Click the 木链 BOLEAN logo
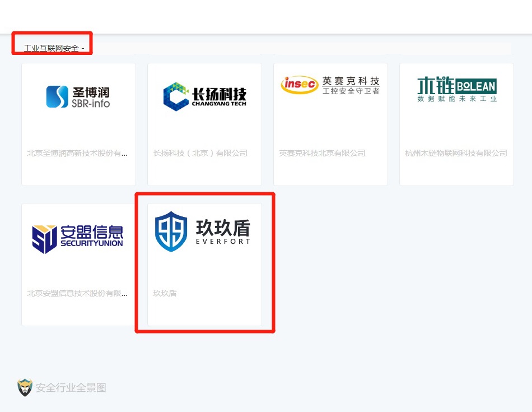This screenshot has width=532, height=412. click(x=456, y=89)
